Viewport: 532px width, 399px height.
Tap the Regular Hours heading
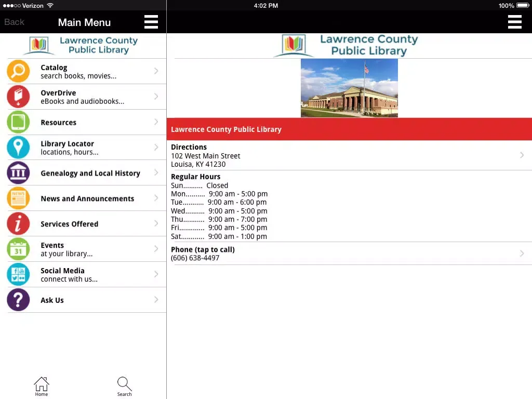coord(195,177)
